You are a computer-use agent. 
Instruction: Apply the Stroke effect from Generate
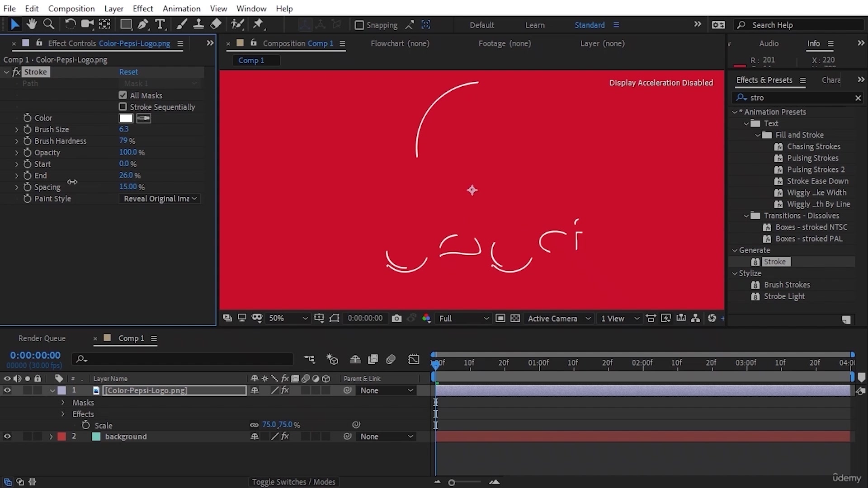(x=774, y=262)
